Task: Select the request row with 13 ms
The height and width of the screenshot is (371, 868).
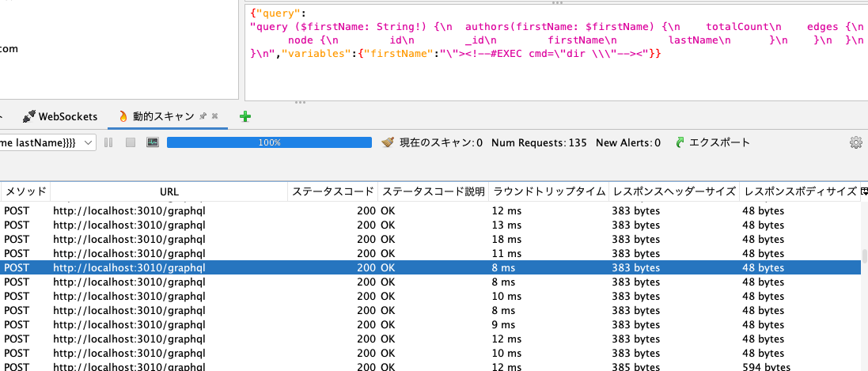Action: [430, 225]
